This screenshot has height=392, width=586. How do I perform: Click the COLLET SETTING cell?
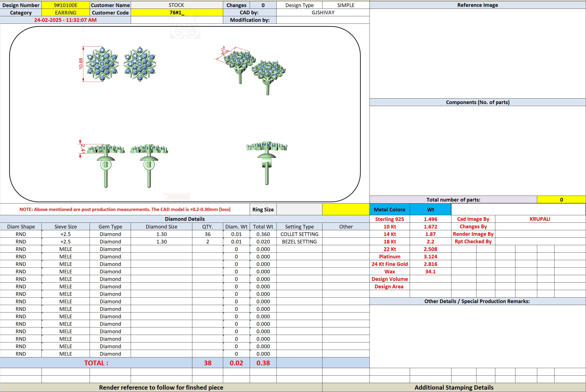(299, 234)
